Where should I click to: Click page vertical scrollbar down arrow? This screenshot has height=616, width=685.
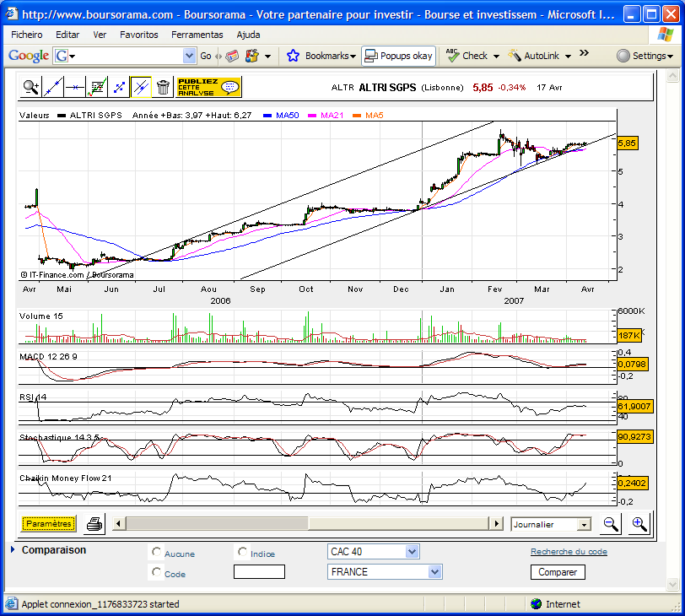672,583
